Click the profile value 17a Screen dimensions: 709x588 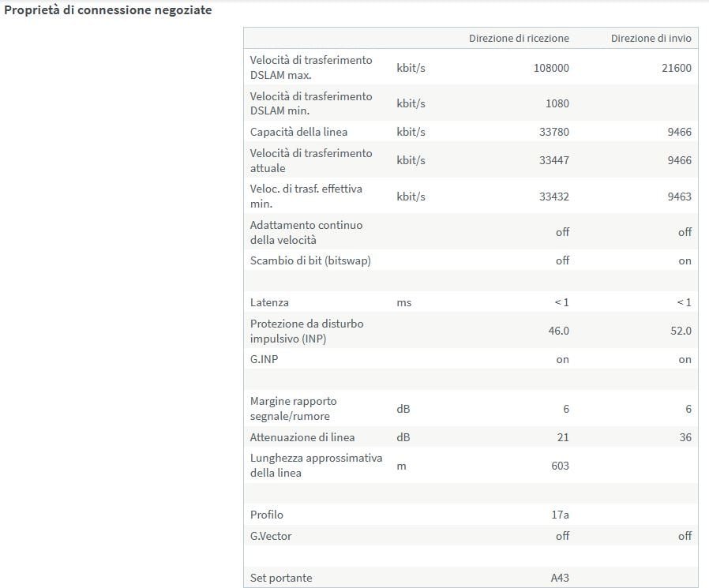point(560,515)
